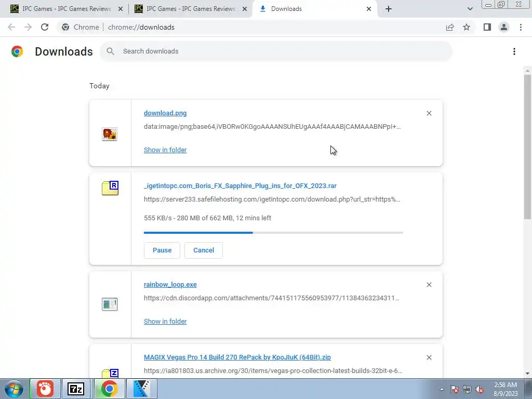This screenshot has height=399, width=532.
Task: Close the Downloads tab
Action: point(369,9)
